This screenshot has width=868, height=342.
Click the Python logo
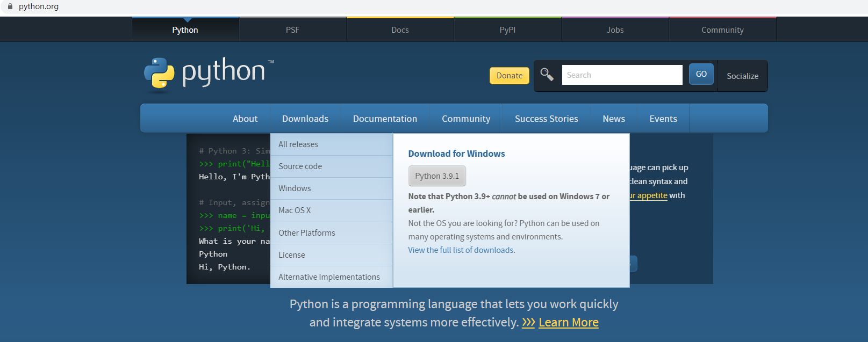209,74
